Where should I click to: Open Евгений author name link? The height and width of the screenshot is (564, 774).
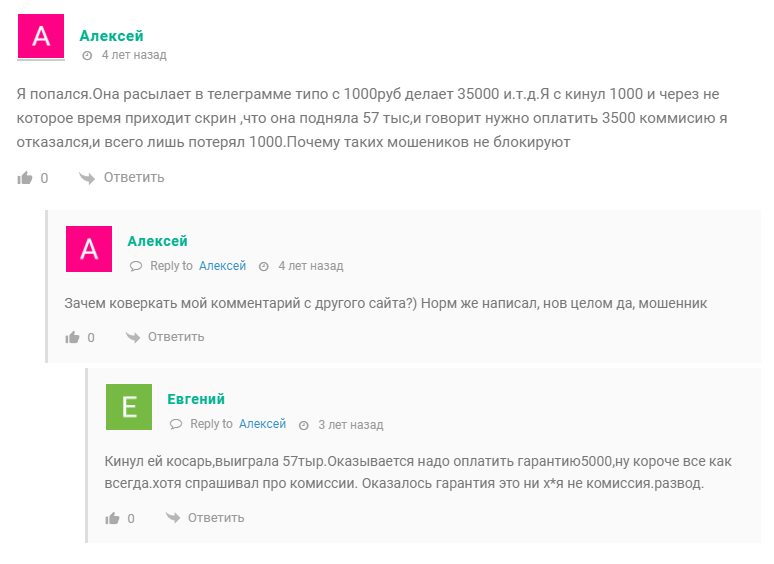196,399
